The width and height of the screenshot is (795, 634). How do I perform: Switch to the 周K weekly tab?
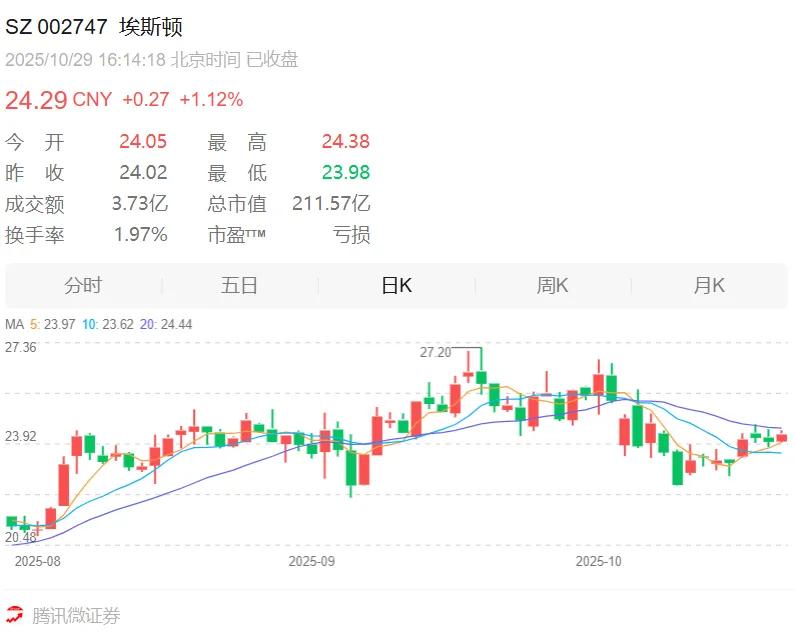coord(553,286)
